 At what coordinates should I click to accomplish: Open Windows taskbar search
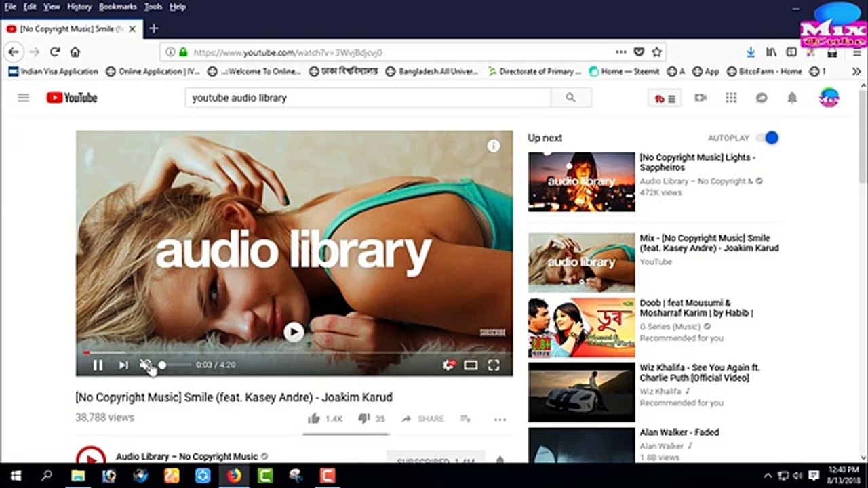tap(46, 476)
